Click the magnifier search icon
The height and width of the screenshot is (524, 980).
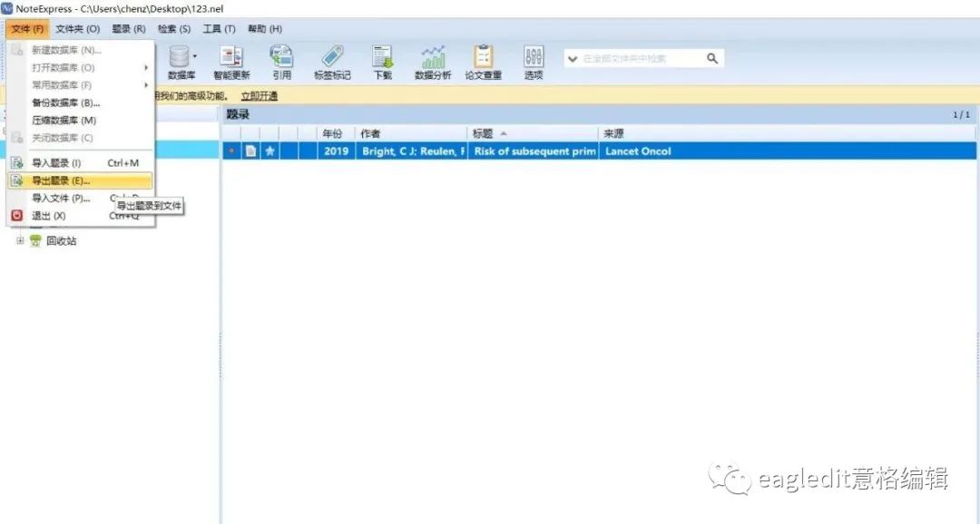click(712, 58)
